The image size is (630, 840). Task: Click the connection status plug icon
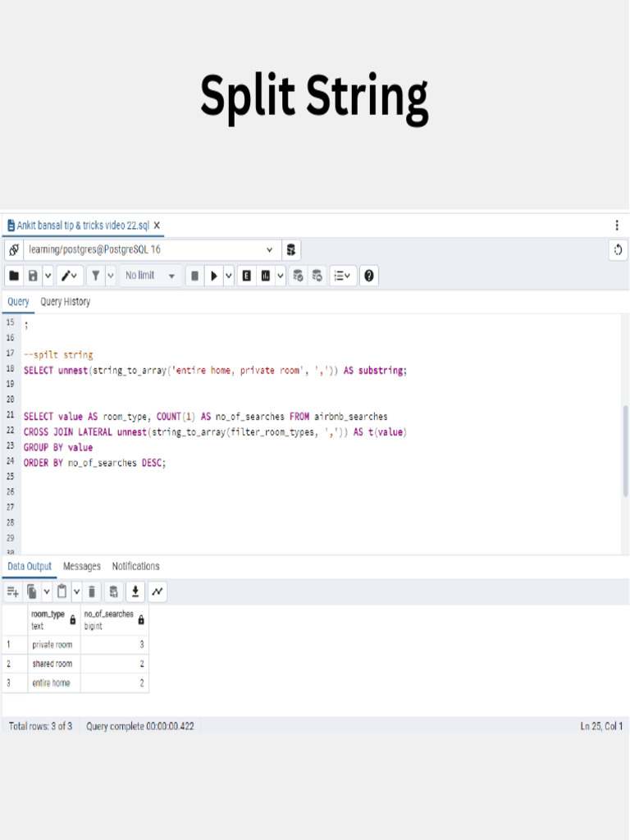point(14,250)
